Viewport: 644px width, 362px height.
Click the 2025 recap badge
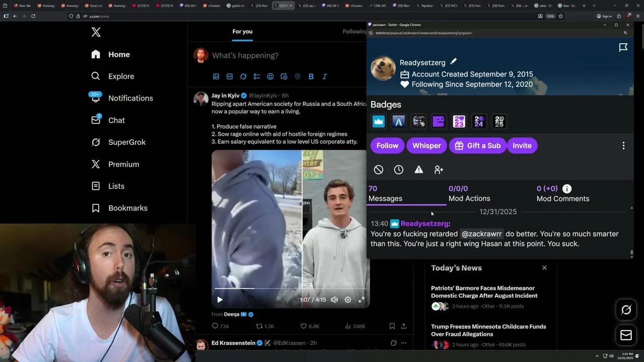tap(499, 121)
